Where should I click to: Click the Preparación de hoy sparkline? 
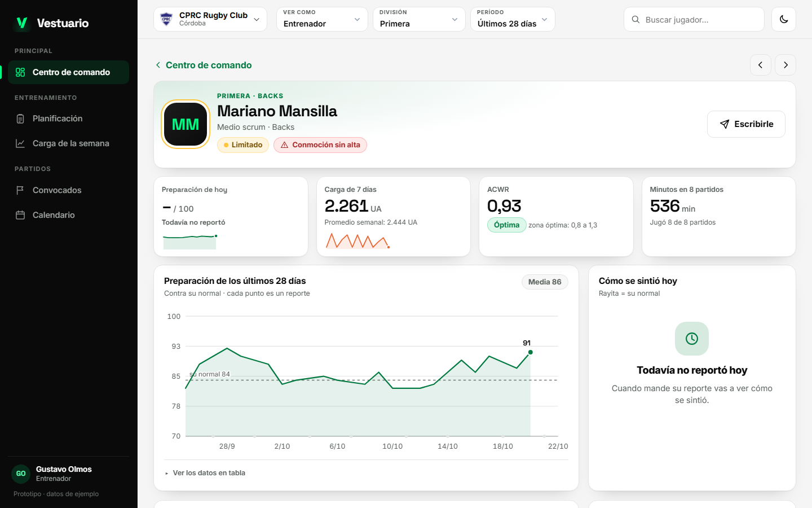click(190, 242)
